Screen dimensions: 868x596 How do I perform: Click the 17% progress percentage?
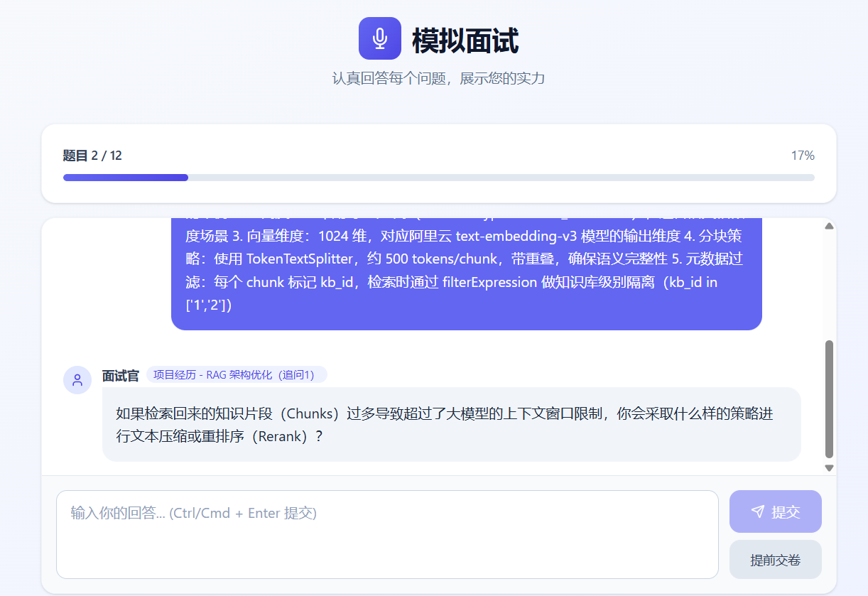point(803,156)
